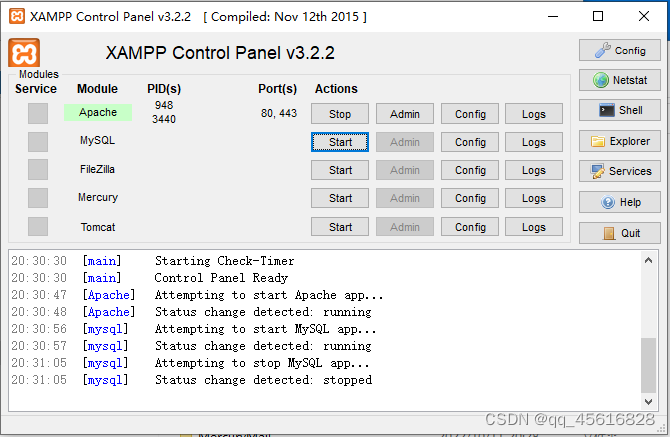Click Apache PID 3440
The width and height of the screenshot is (670, 437).
164,119
